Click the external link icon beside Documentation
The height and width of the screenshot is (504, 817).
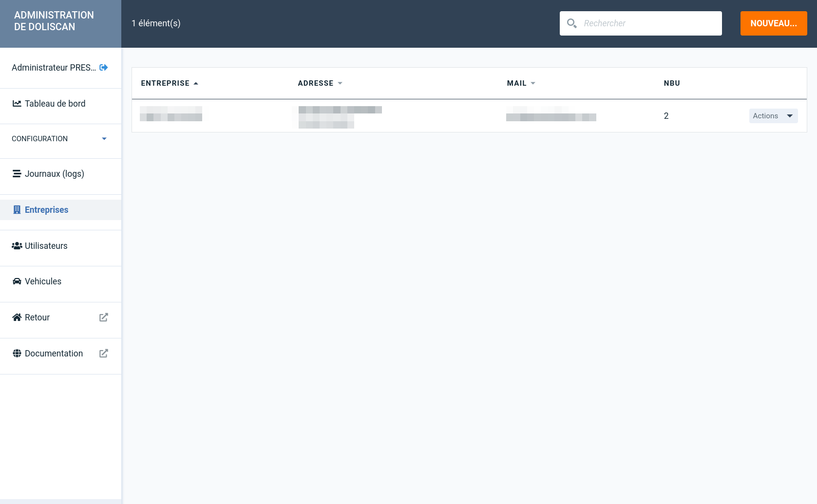click(104, 354)
